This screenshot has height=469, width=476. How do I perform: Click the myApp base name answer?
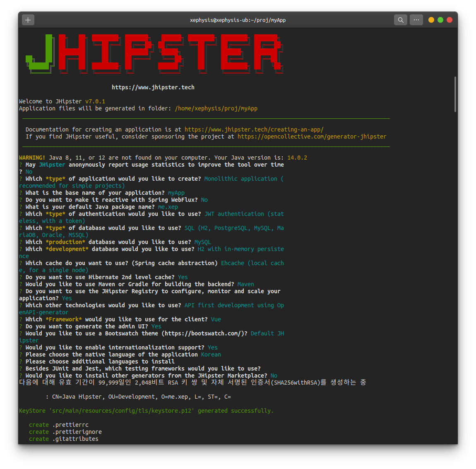coord(176,193)
